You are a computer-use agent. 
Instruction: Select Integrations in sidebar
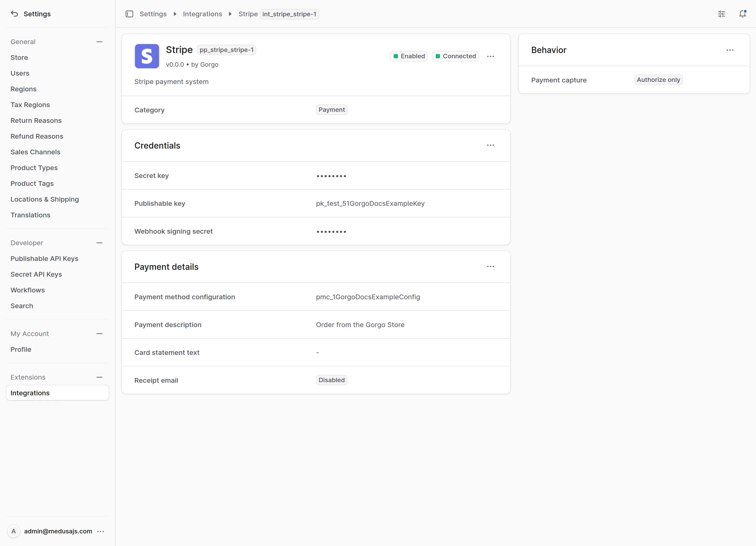[x=57, y=393]
